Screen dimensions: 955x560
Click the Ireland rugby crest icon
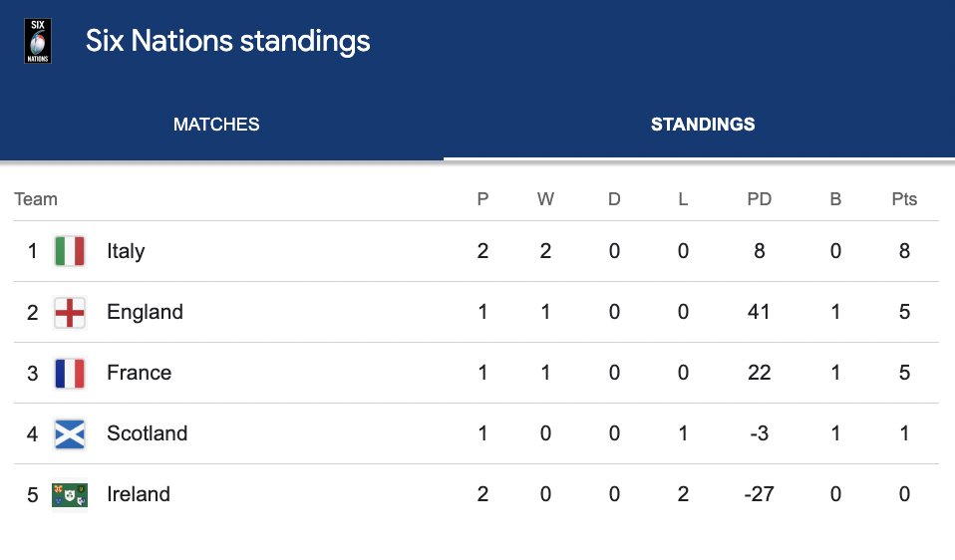click(70, 495)
